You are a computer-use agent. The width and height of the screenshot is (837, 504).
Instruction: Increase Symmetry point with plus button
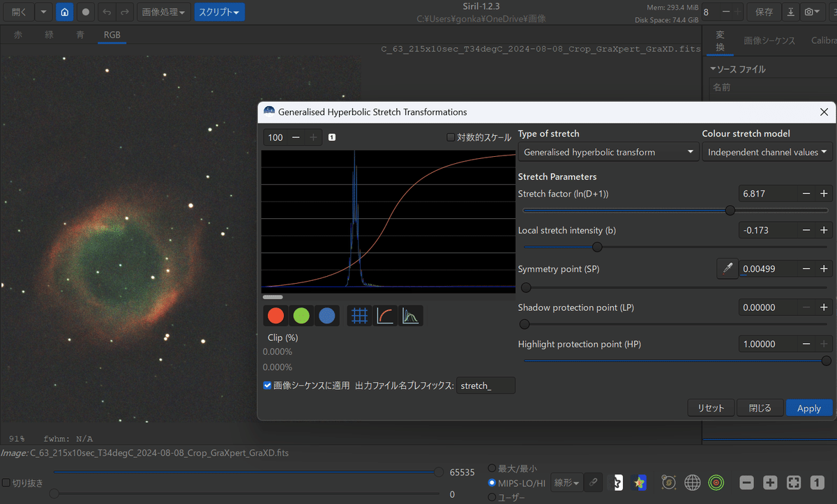(824, 268)
